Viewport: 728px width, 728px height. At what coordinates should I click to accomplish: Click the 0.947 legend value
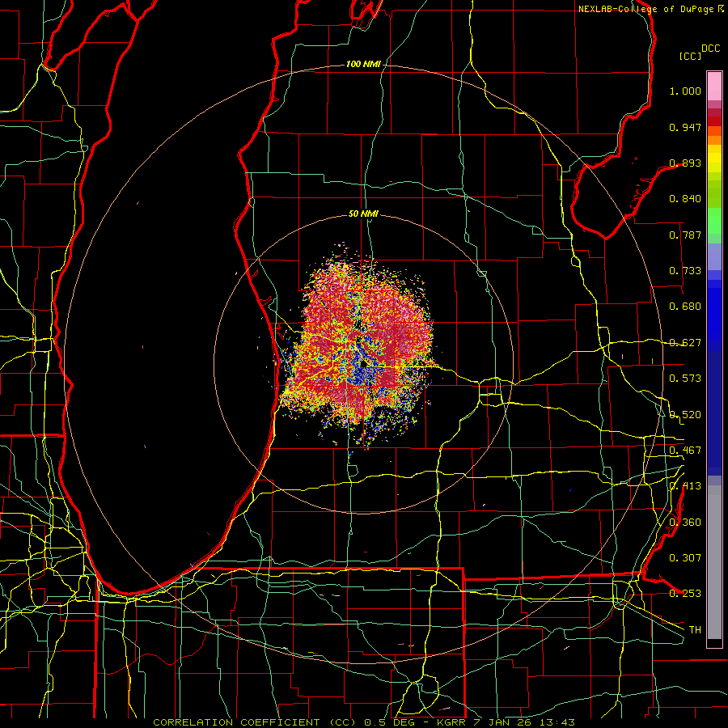(x=685, y=127)
